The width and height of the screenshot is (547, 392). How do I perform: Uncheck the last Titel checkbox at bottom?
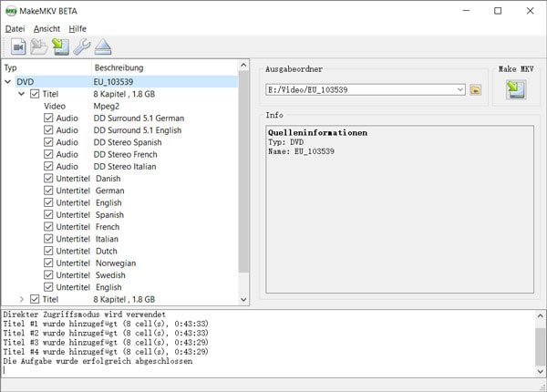pyautogui.click(x=35, y=299)
